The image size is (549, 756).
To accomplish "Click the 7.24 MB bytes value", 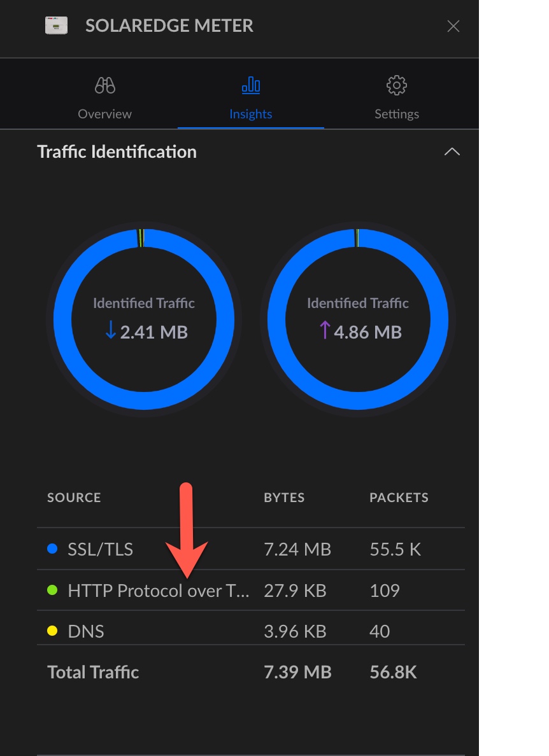I will point(297,549).
